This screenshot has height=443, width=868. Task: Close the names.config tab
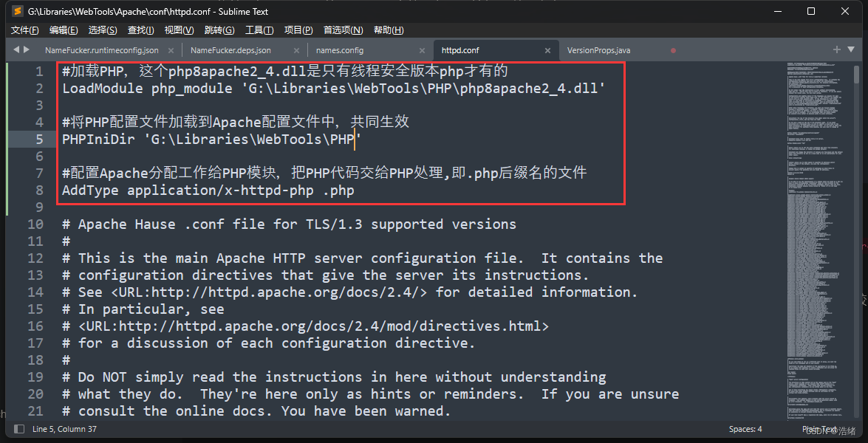coord(422,50)
